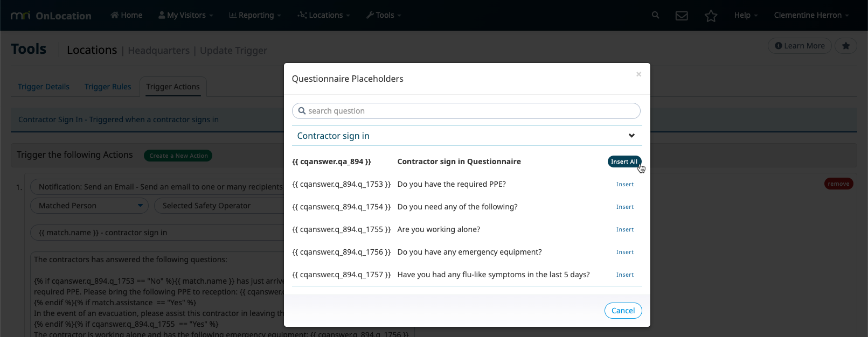Image resolution: width=868 pixels, height=337 pixels.
Task: Click the star button beside Learn More
Action: tap(845, 46)
